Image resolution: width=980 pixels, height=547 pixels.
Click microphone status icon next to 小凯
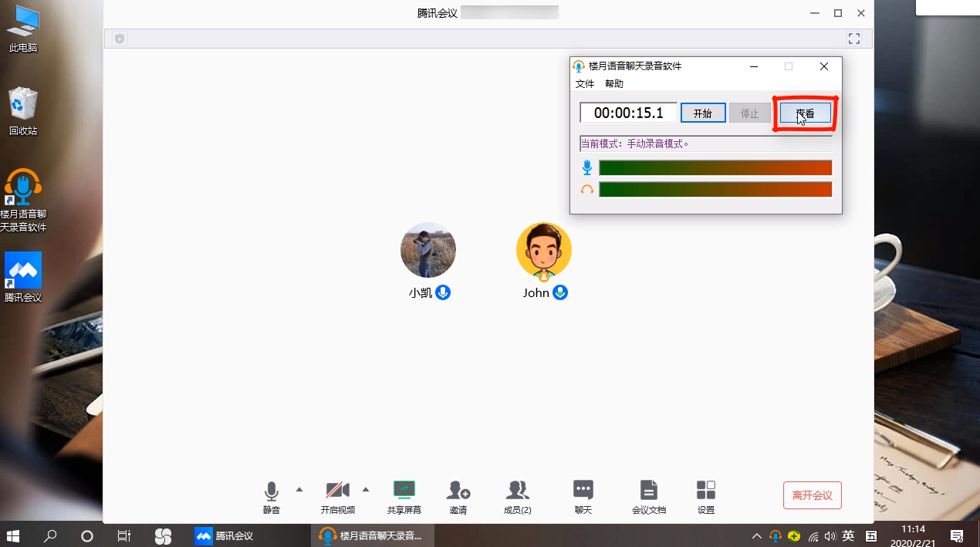pyautogui.click(x=443, y=292)
